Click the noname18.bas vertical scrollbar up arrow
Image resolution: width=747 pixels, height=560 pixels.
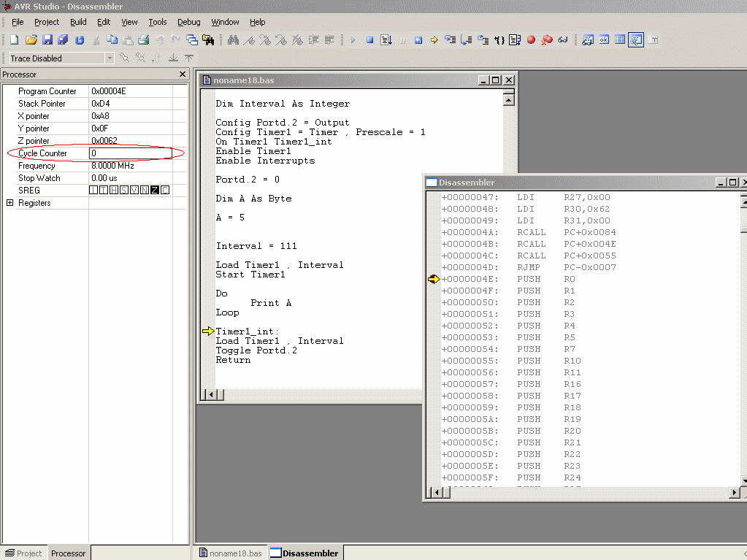(509, 99)
